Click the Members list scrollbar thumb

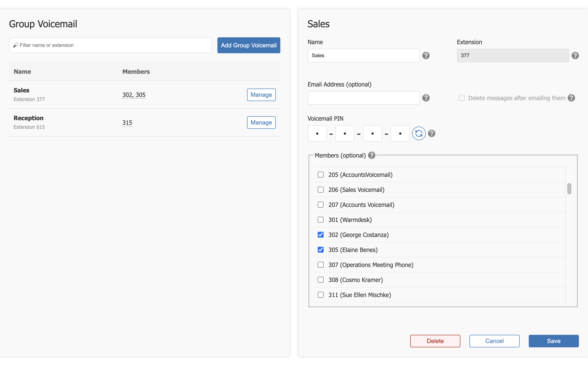coord(569,188)
